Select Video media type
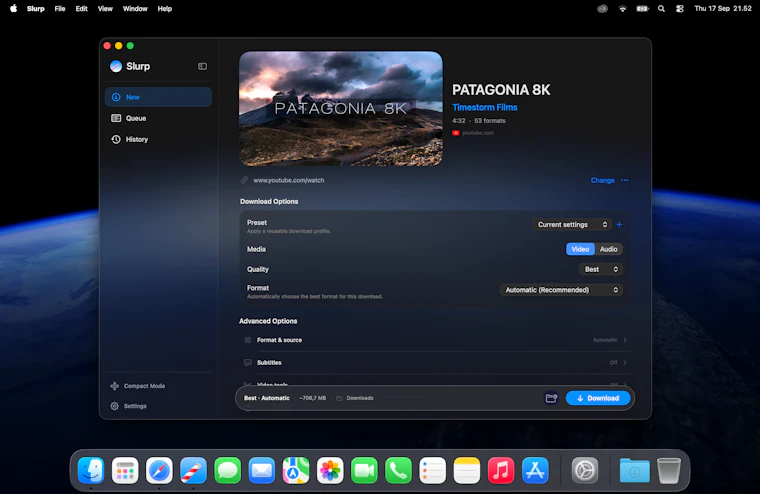The image size is (760, 494). click(x=580, y=249)
